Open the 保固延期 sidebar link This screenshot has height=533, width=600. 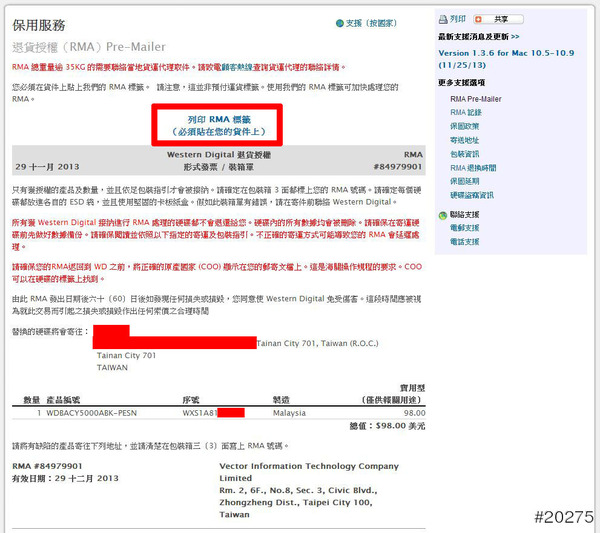click(465, 181)
